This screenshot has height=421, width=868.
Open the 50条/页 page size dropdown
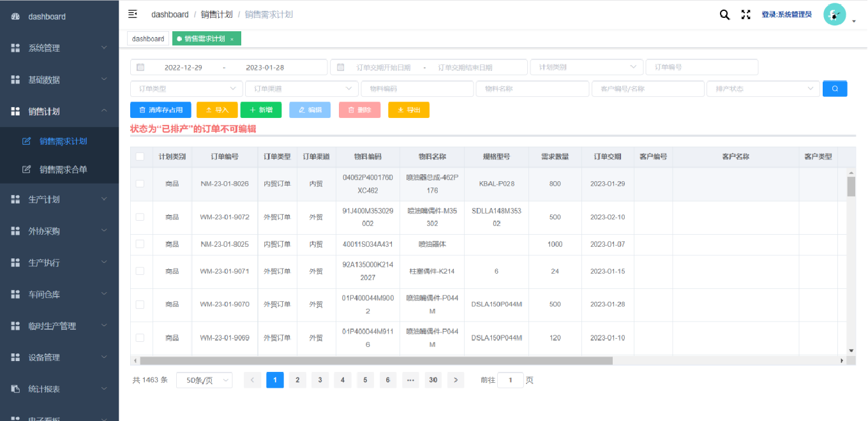(204, 380)
